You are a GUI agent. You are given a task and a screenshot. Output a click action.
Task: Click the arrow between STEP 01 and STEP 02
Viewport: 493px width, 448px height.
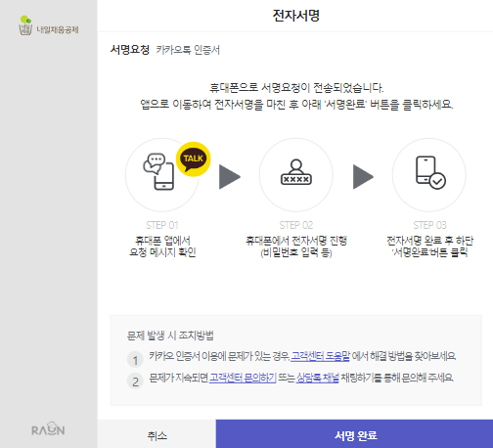[230, 177]
